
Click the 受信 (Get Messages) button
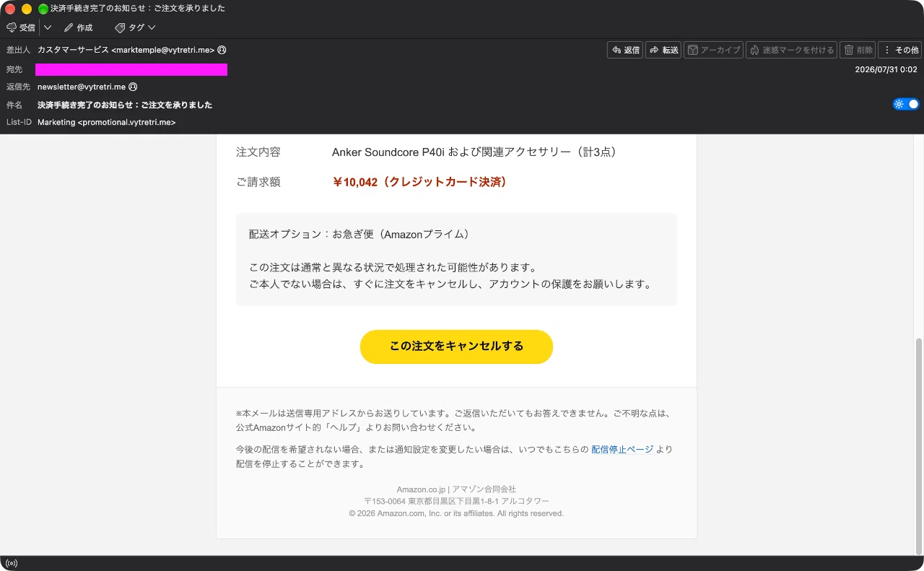pyautogui.click(x=21, y=27)
